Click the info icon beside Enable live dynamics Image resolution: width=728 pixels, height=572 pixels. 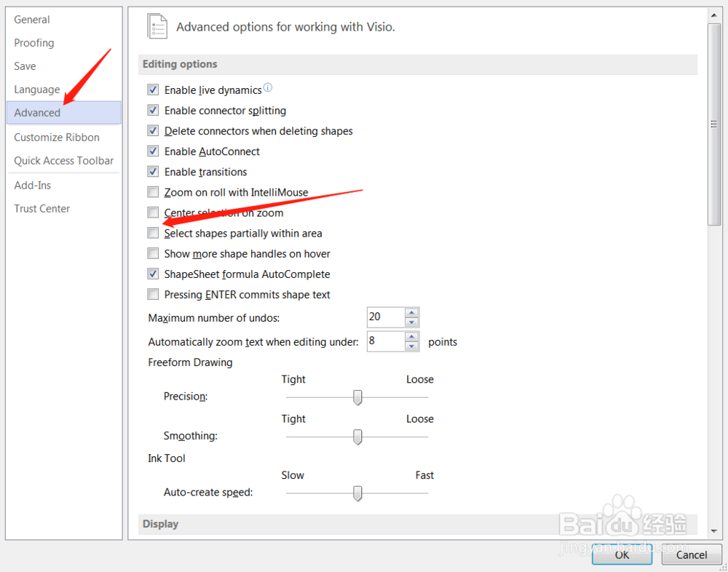coord(268,87)
